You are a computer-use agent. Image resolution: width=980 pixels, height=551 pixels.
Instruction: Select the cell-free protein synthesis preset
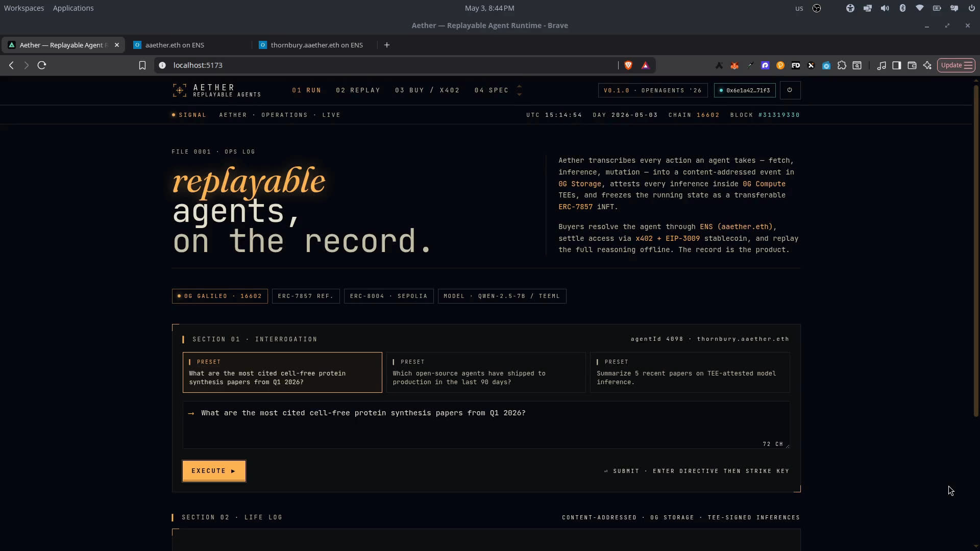click(282, 372)
